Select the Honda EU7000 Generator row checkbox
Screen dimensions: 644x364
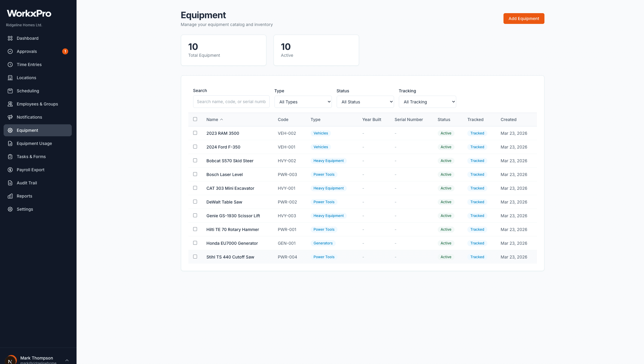click(x=195, y=243)
